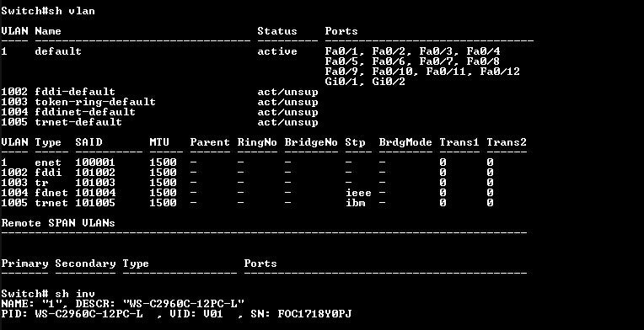The width and height of the screenshot is (644, 330).
Task: Click the 'ieee' Stp value
Action: coord(358,192)
